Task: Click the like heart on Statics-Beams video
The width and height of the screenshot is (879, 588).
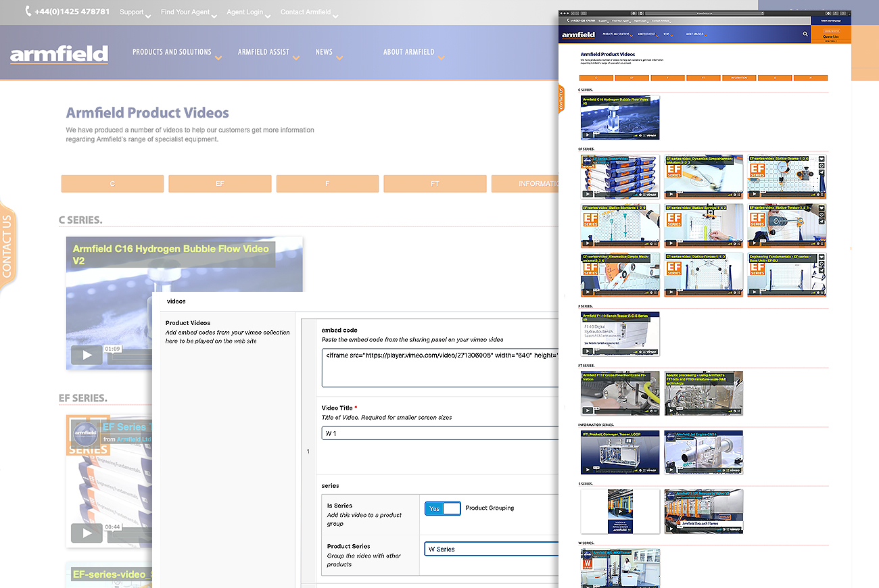Action: pyautogui.click(x=822, y=159)
